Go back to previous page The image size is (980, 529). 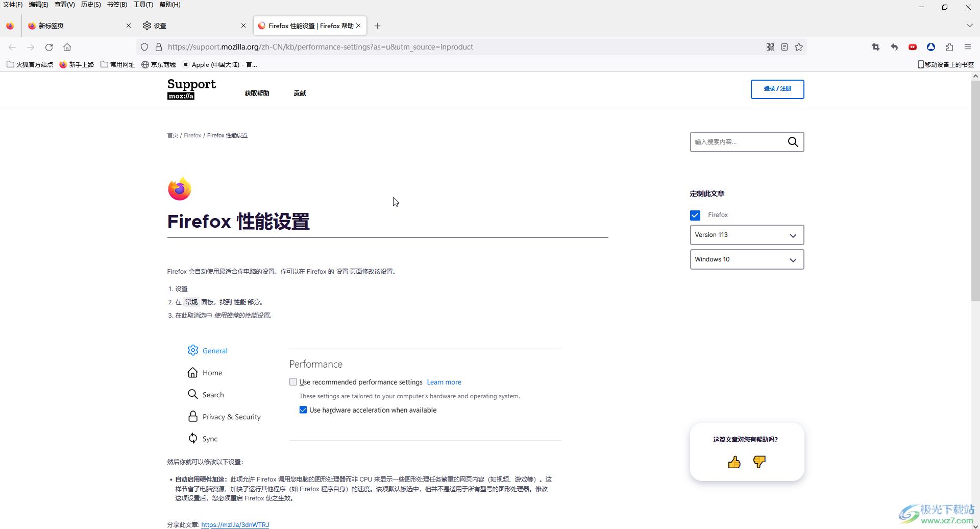[12, 47]
